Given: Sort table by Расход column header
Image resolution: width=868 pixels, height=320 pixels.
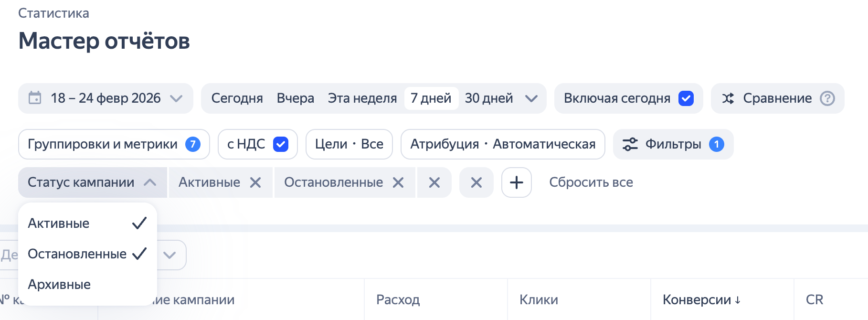Looking at the screenshot, I should tap(398, 300).
